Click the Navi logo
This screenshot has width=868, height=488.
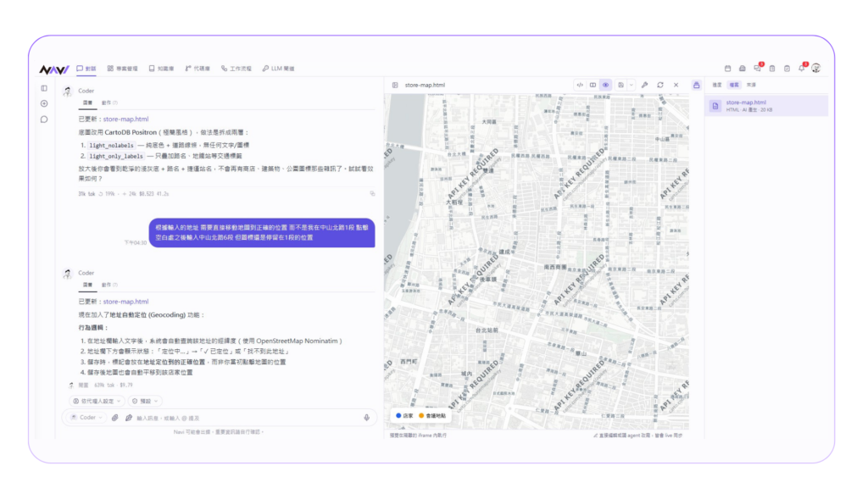point(53,69)
